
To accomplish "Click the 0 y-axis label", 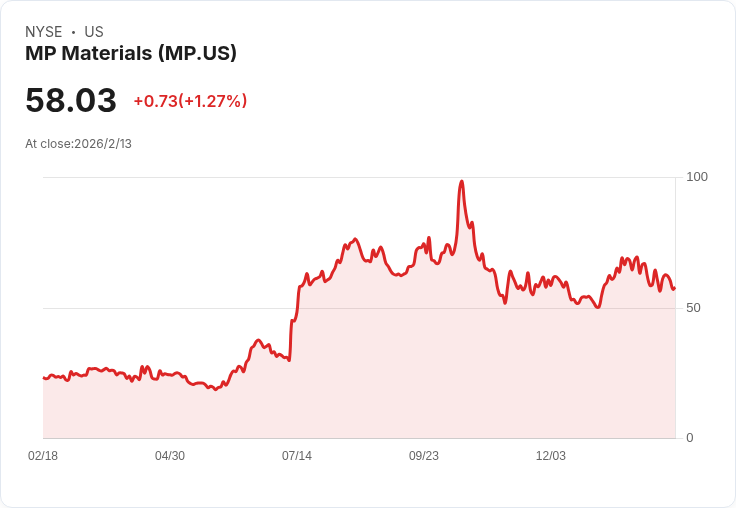I will tap(690, 438).
